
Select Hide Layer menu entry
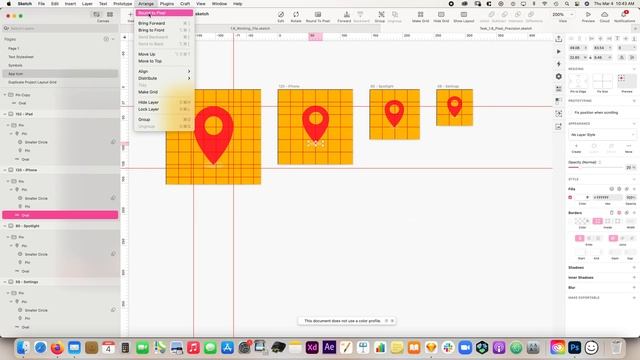coord(164,102)
